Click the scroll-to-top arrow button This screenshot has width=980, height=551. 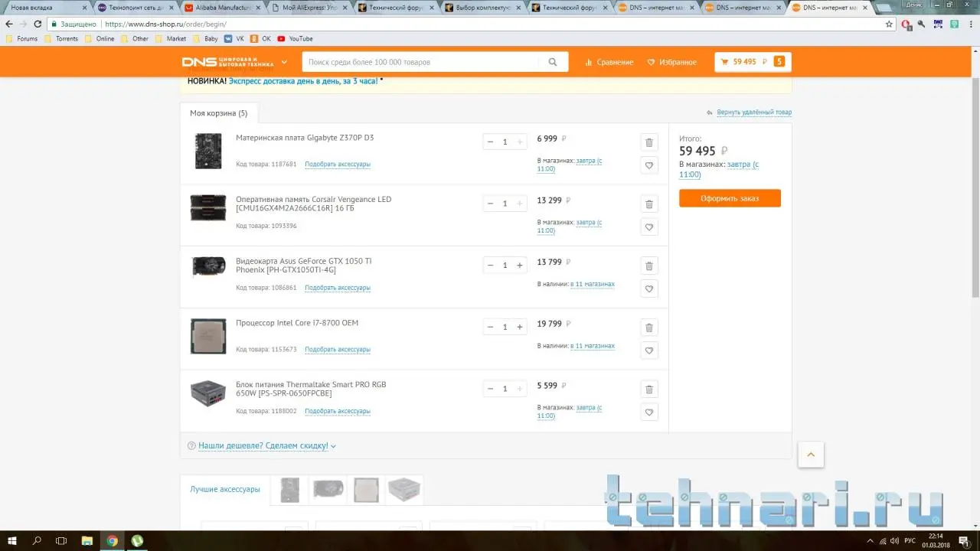click(810, 455)
